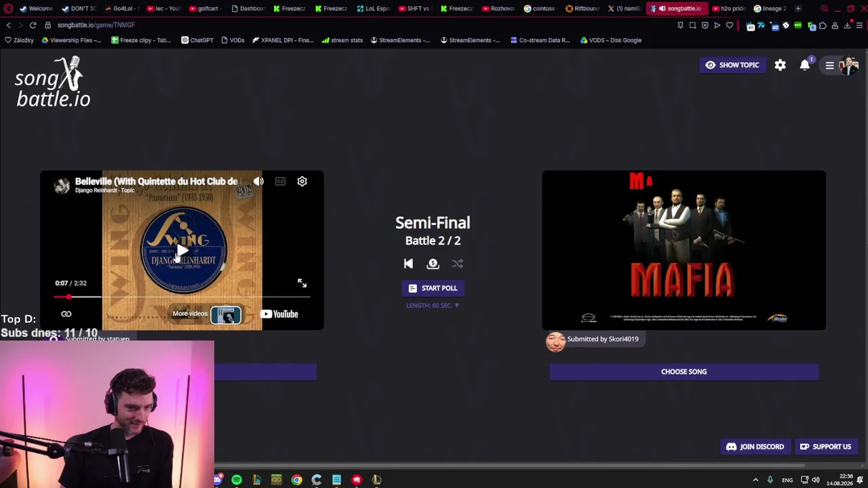The width and height of the screenshot is (868, 488).
Task: Open the stream stats bookmark
Action: 342,40
